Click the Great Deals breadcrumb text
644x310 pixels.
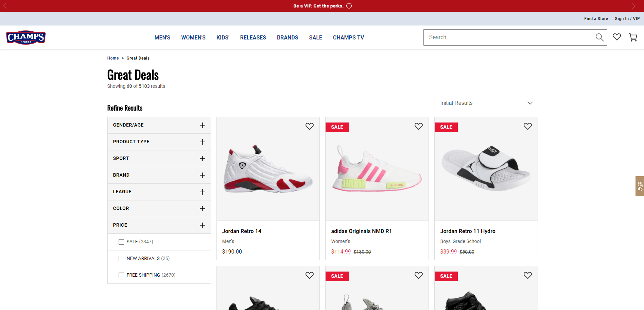pos(138,58)
